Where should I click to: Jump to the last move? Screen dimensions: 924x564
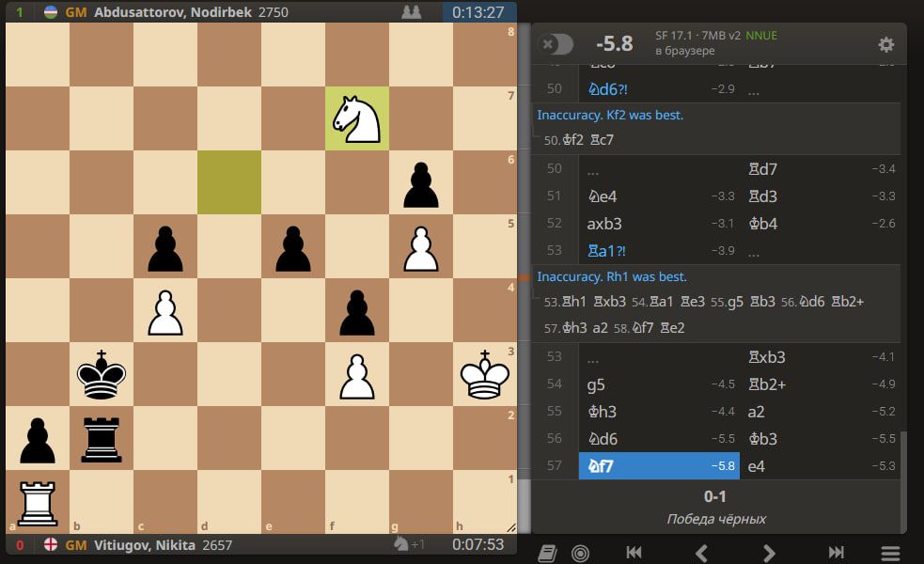836,553
